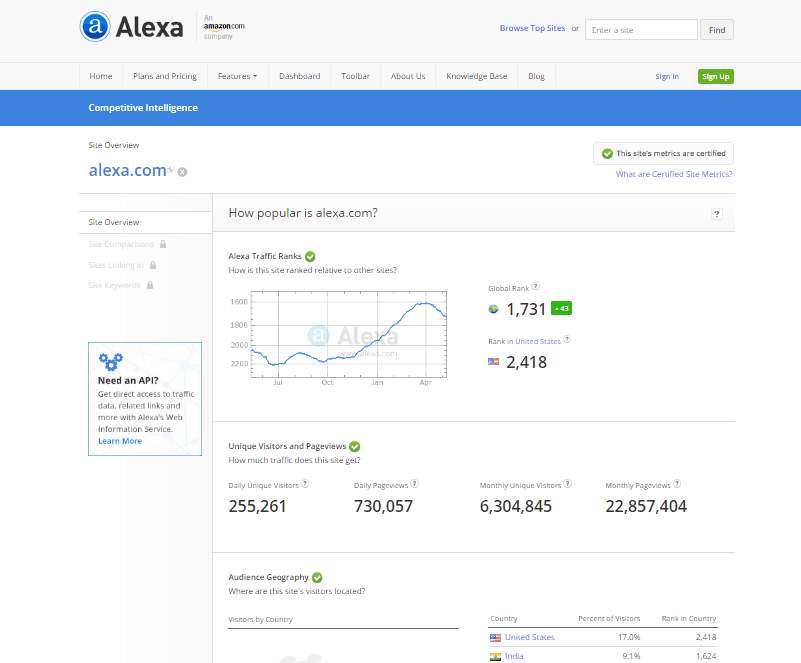The width and height of the screenshot is (801, 663).
Task: Click the lock icon next to Site Comparisons
Action: click(x=163, y=244)
